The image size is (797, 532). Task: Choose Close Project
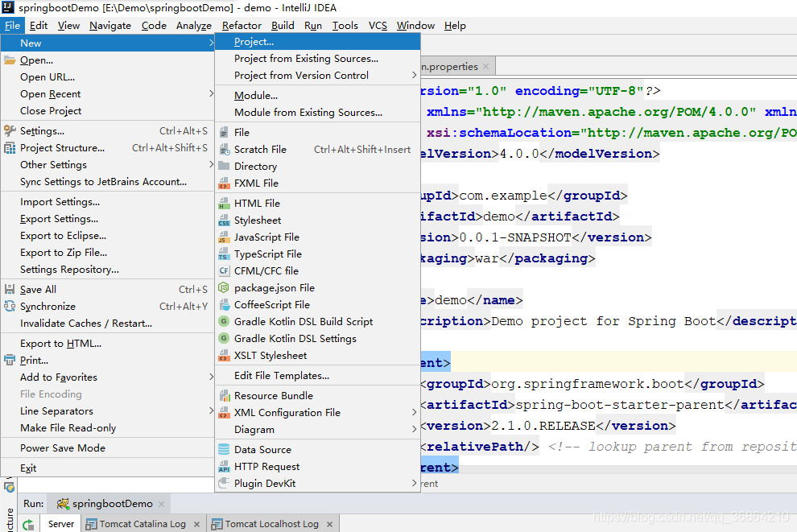[107, 111]
